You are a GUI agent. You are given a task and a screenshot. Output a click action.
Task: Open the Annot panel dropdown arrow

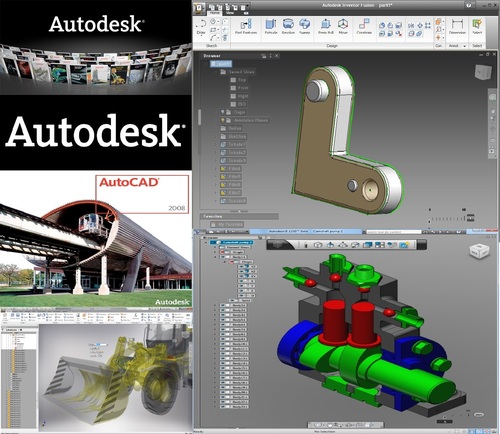[x=464, y=46]
